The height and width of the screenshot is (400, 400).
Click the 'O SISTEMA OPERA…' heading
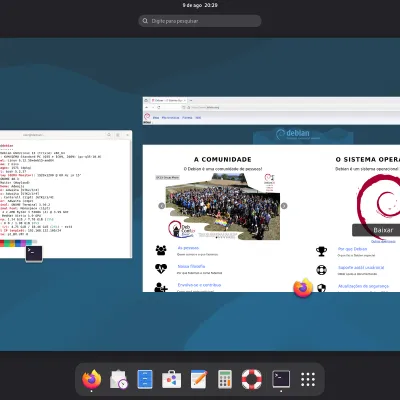[x=368, y=160]
